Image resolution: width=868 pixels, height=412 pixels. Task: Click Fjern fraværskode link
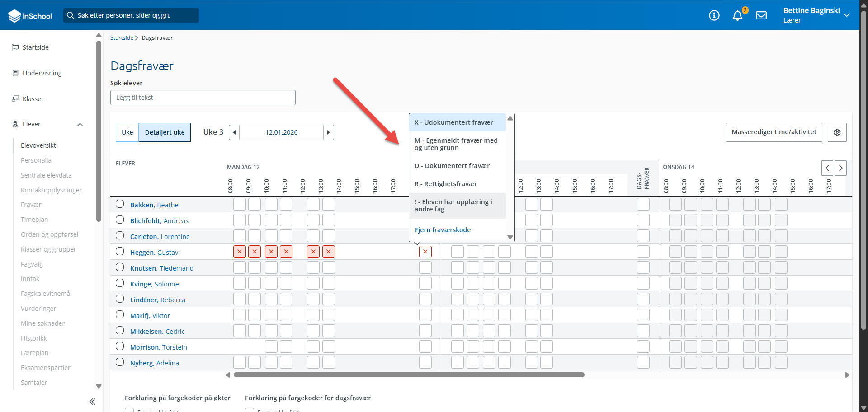(x=443, y=230)
